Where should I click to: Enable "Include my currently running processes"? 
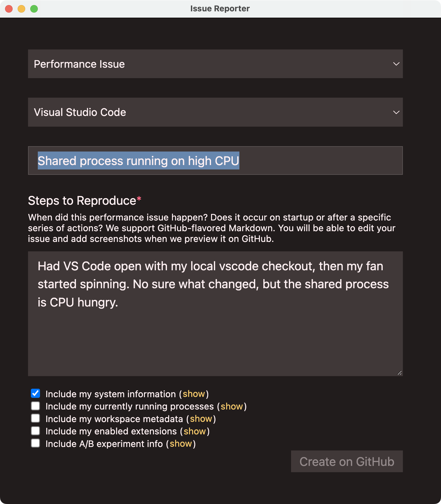(35, 406)
